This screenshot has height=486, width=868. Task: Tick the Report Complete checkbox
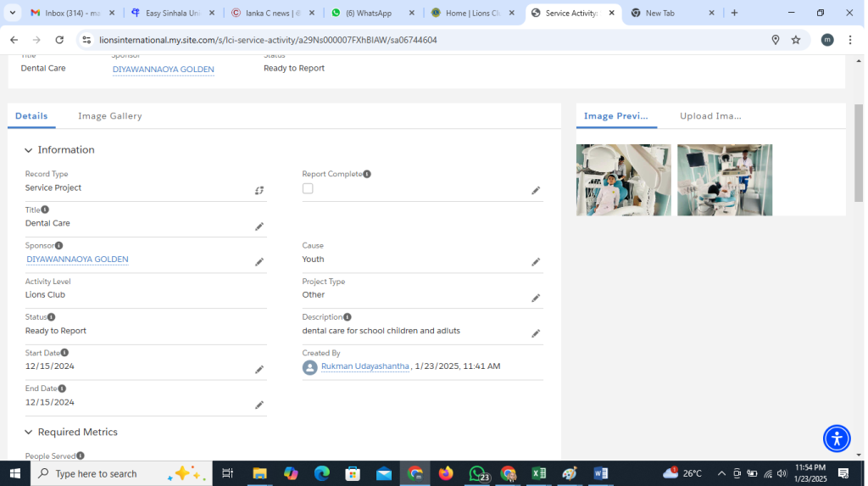[x=308, y=188]
